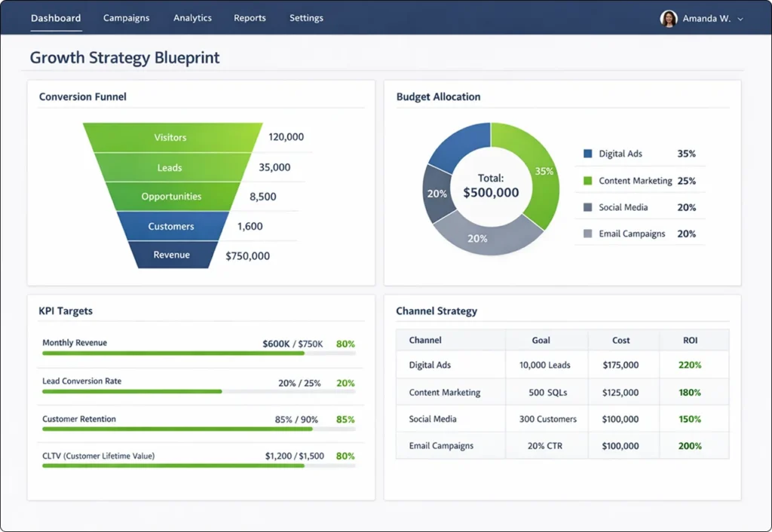This screenshot has width=772, height=532.
Task: Open the Reports tab
Action: click(250, 18)
